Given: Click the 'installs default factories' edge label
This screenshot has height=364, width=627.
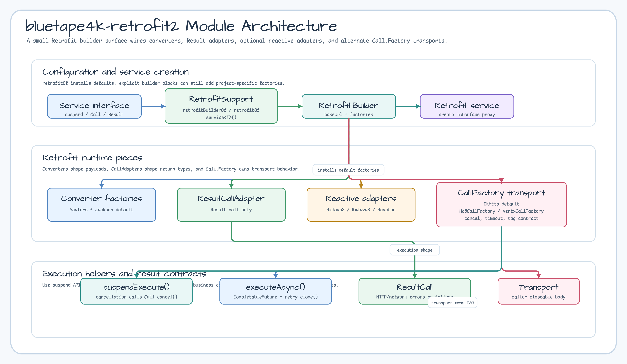Looking at the screenshot, I should click(x=348, y=170).
